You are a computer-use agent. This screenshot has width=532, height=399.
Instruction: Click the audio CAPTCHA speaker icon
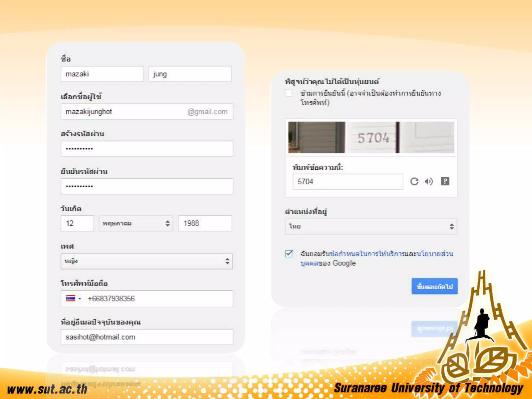(429, 181)
